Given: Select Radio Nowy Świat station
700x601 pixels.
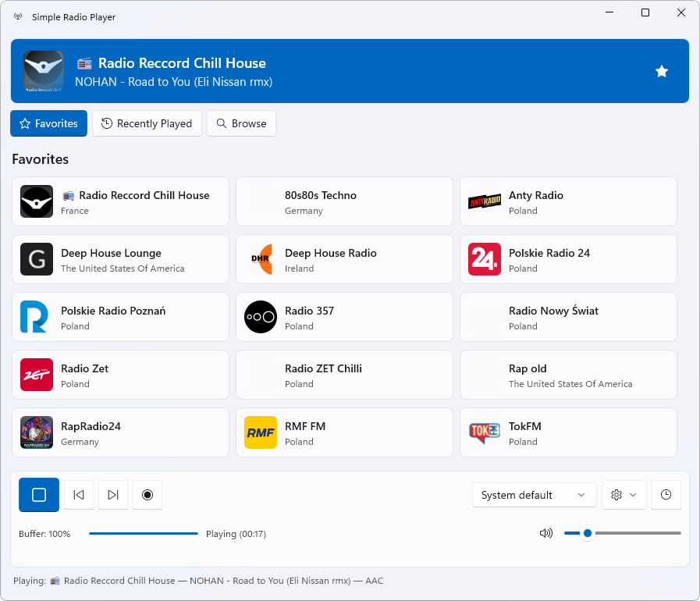Looking at the screenshot, I should pyautogui.click(x=568, y=317).
